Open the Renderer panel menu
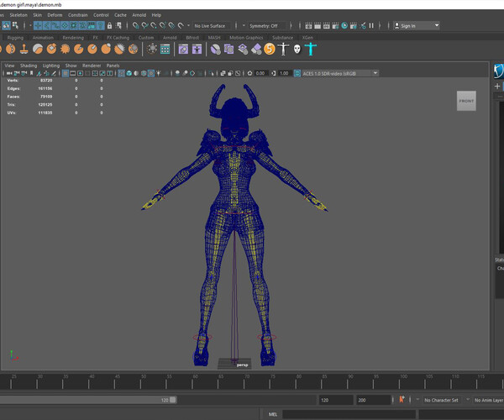This screenshot has width=504, height=420. pos(92,66)
